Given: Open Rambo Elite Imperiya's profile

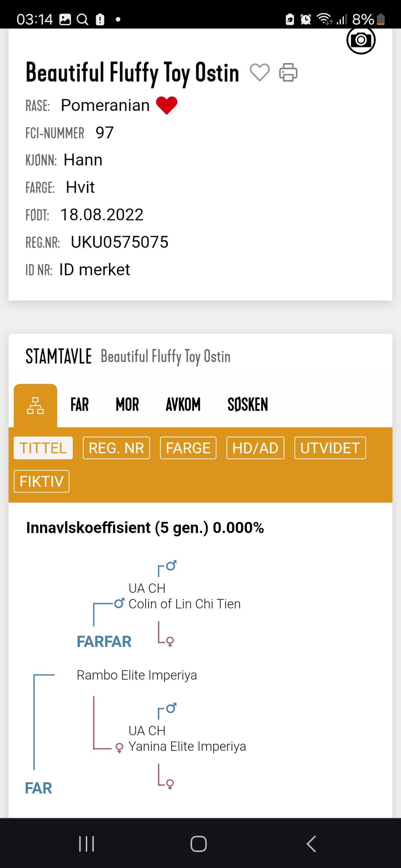Looking at the screenshot, I should (137, 675).
